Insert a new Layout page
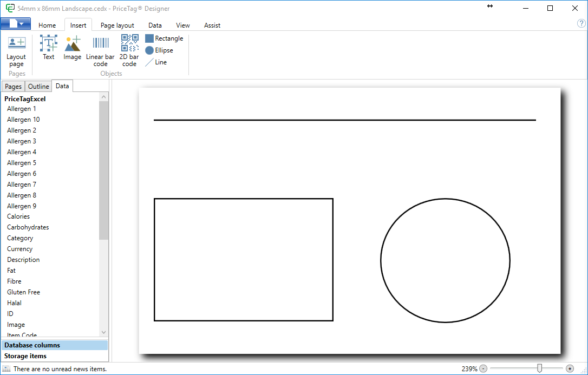 coord(16,52)
